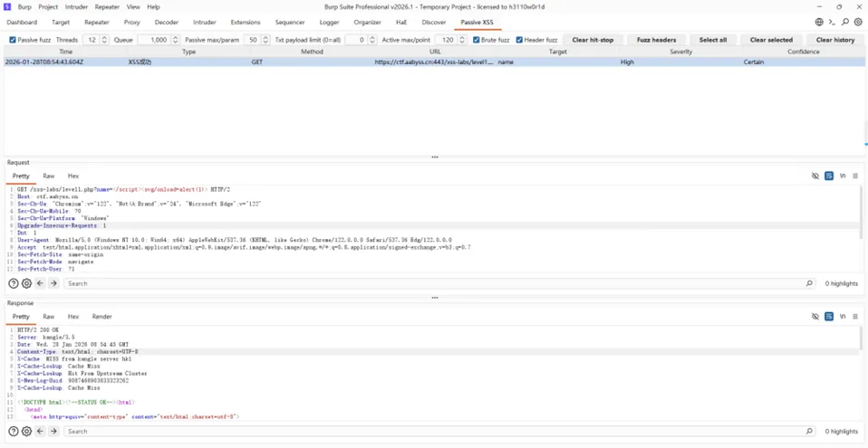Switch to the Dashboard tab
The height and width of the screenshot is (448, 868).
pos(22,23)
